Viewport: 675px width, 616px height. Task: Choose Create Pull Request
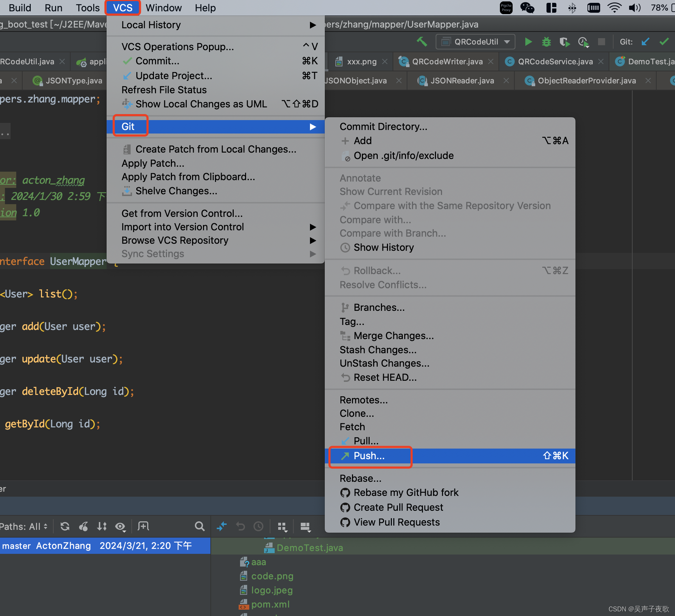[x=450, y=507]
